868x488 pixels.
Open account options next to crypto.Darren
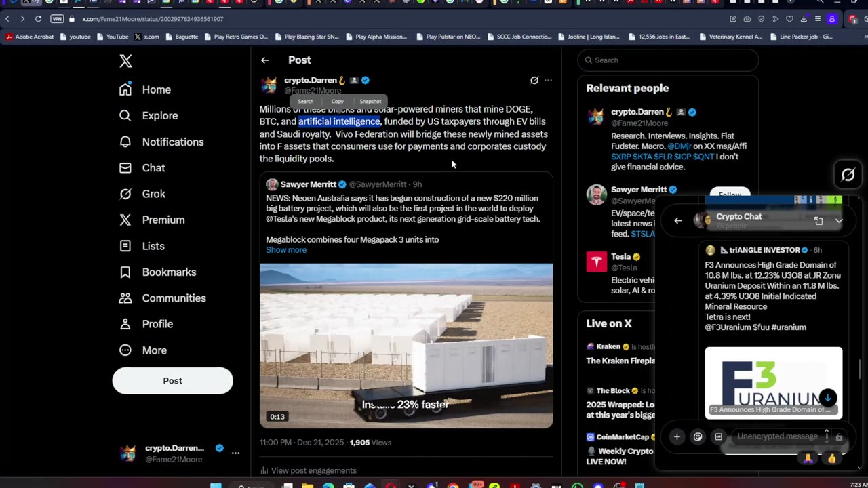(x=235, y=453)
